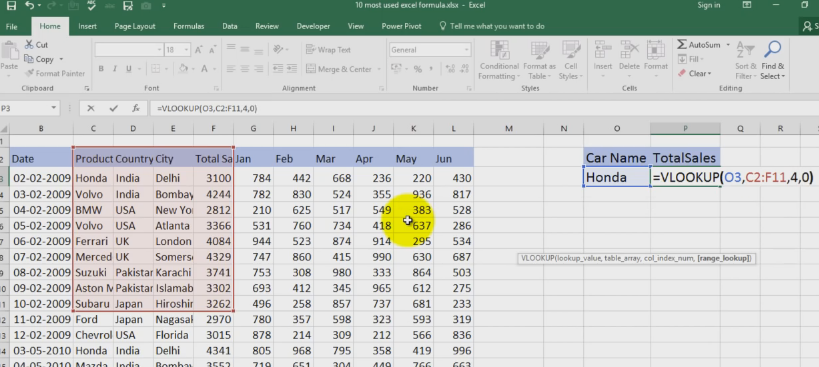Center text horizontally
Viewport: 819px width, 367px height.
tap(245, 69)
